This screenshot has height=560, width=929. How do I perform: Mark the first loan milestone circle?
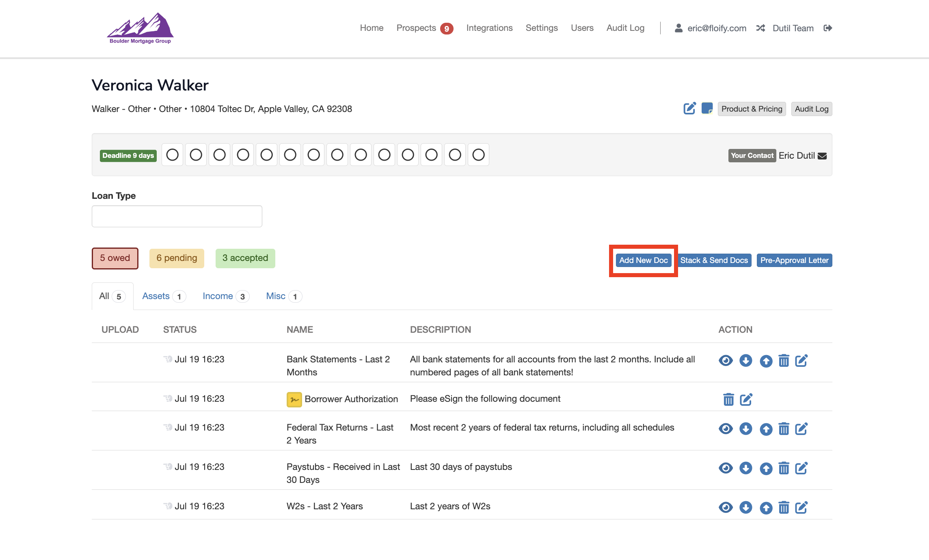pos(172,155)
